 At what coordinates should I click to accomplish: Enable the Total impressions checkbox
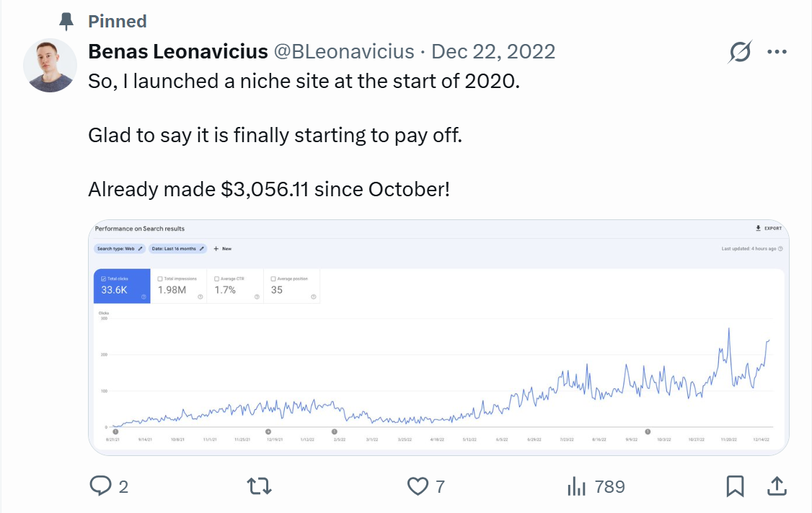tap(161, 279)
